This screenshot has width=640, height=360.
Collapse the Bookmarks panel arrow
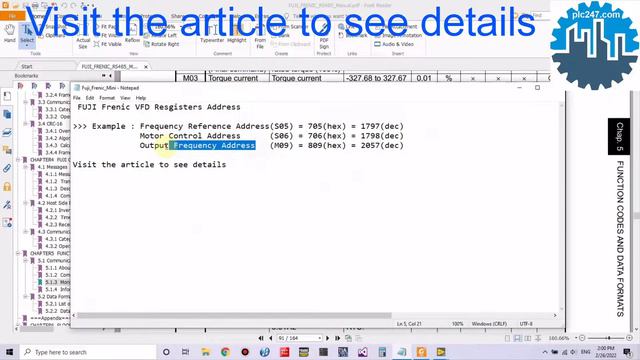coord(110,76)
